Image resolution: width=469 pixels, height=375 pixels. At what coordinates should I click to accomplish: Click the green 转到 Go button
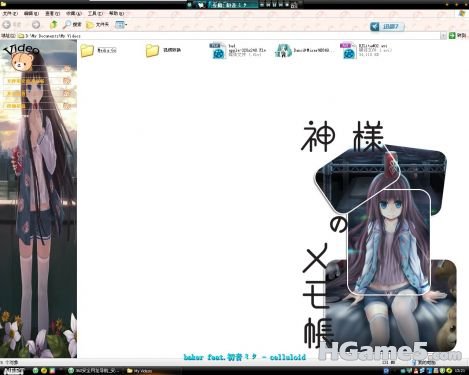point(457,36)
